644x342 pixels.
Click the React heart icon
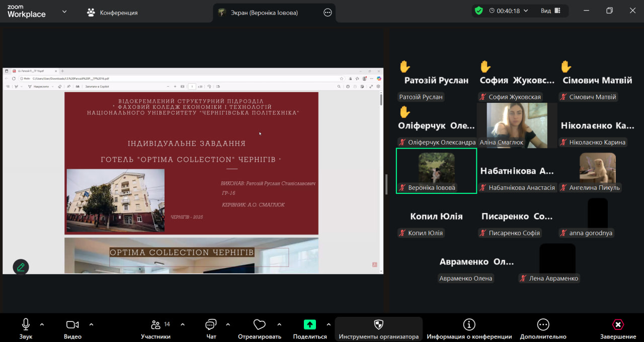tap(260, 325)
